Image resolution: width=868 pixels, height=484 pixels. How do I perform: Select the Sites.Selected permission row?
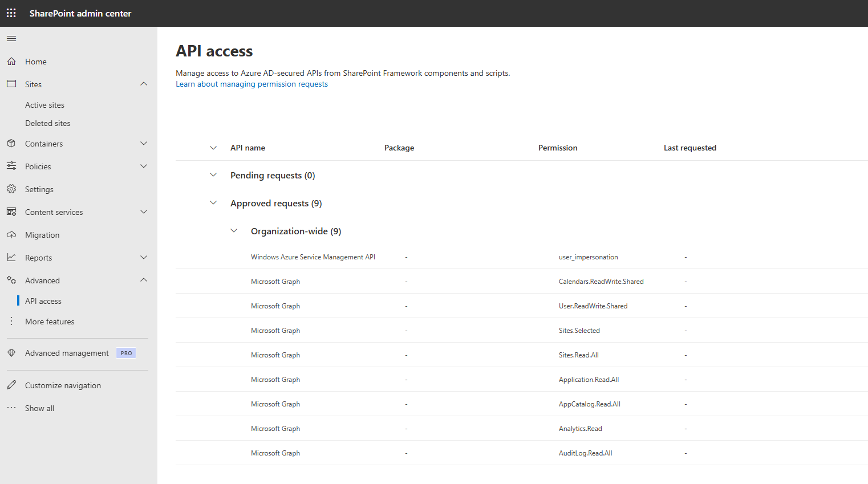[x=522, y=331]
